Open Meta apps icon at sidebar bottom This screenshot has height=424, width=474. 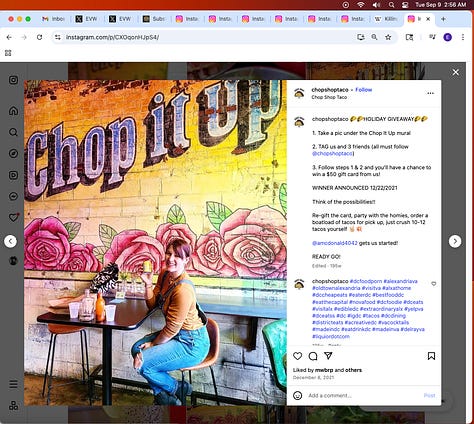tap(13, 406)
